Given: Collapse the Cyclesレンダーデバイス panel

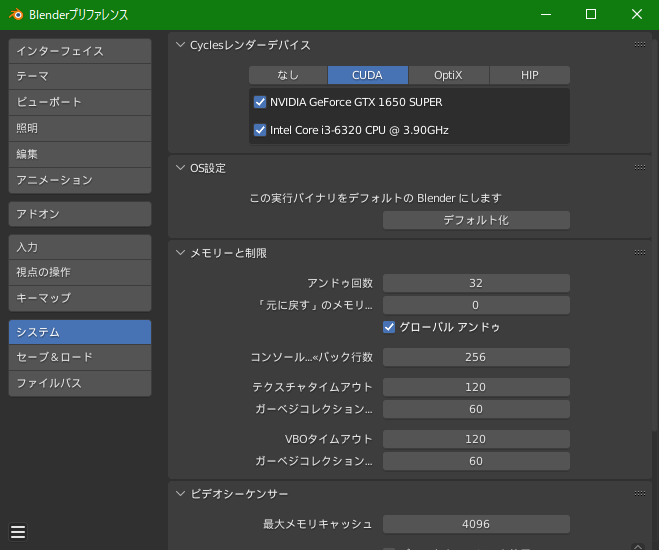Looking at the screenshot, I should pyautogui.click(x=180, y=45).
